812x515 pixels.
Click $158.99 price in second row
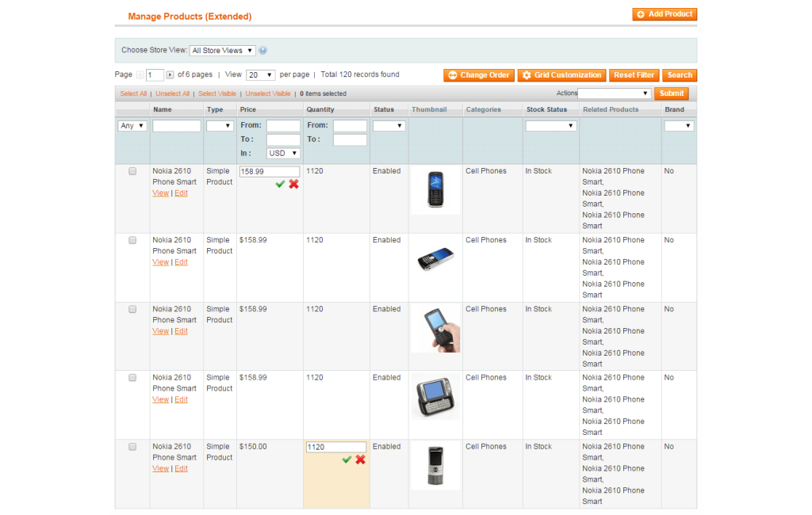coord(253,240)
